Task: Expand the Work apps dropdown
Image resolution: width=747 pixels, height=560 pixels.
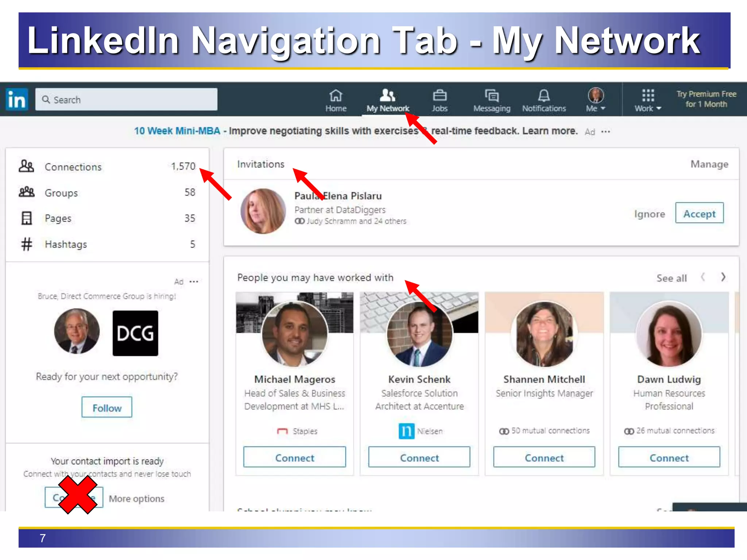Action: [x=648, y=101]
